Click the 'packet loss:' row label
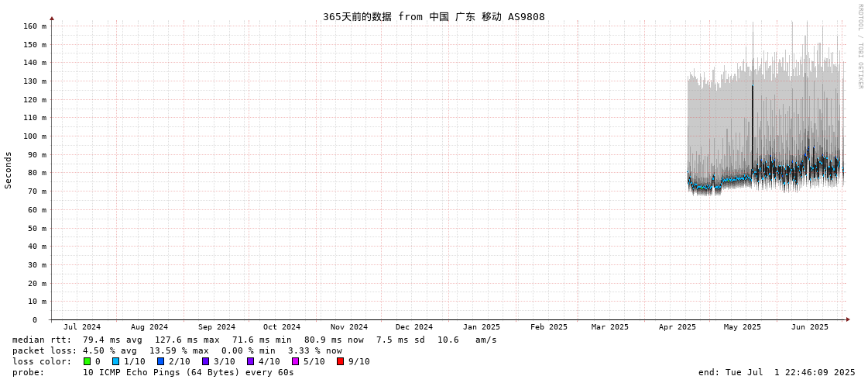Viewport: 868px width, 383px height. 44,351
